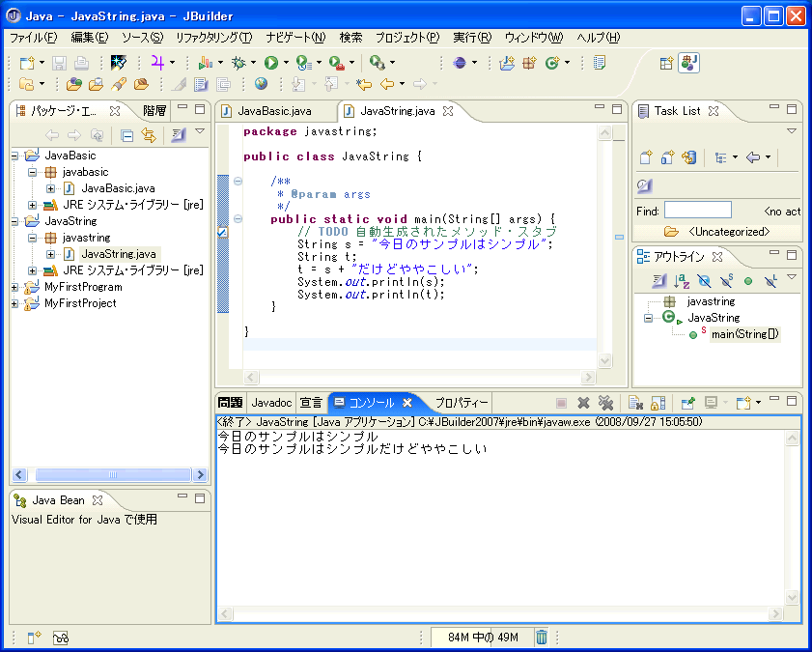Screen dimensions: 812x652
Task: Click Remove All Terminated Launches double-X icon
Action: [x=605, y=403]
